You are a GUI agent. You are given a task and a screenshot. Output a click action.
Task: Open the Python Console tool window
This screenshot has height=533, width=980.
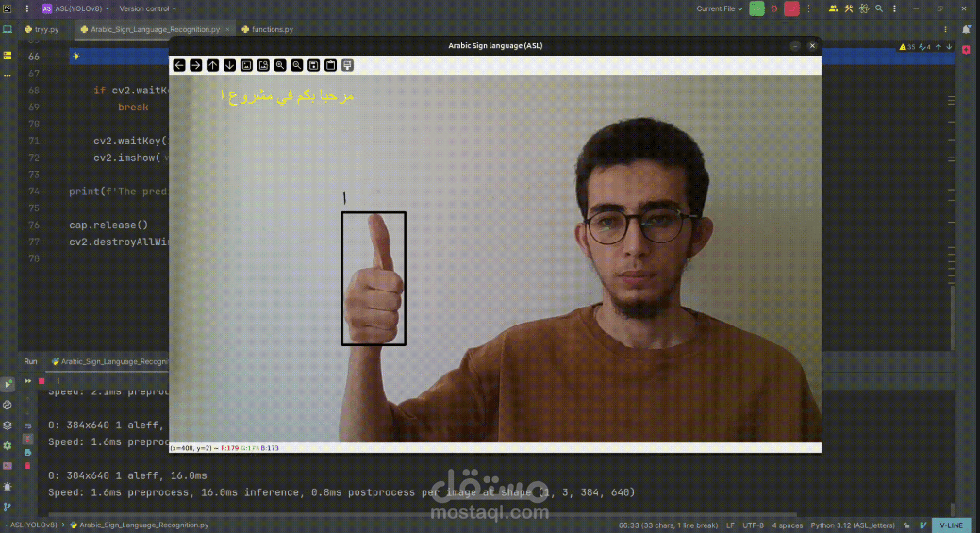[x=8, y=405]
